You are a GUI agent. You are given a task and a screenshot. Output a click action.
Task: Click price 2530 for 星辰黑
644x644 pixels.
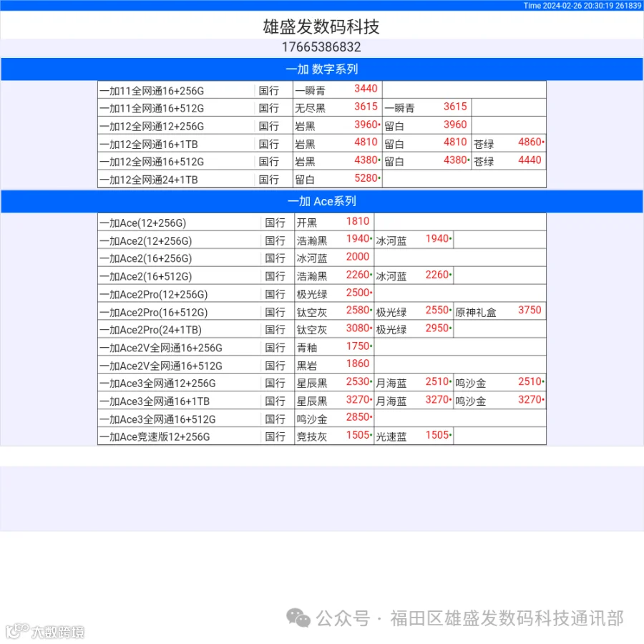(x=358, y=381)
